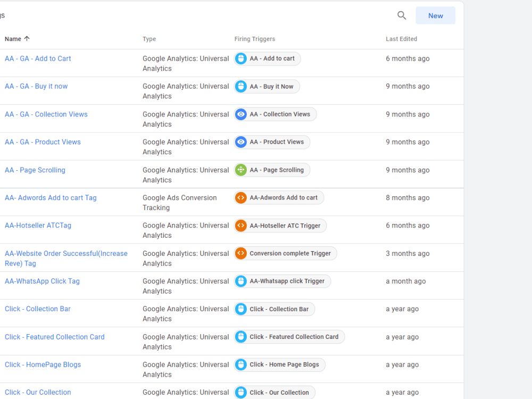Click the AA - Page Scrolling green scroll icon
Viewport: 532px width, 399px height.
[241, 170]
